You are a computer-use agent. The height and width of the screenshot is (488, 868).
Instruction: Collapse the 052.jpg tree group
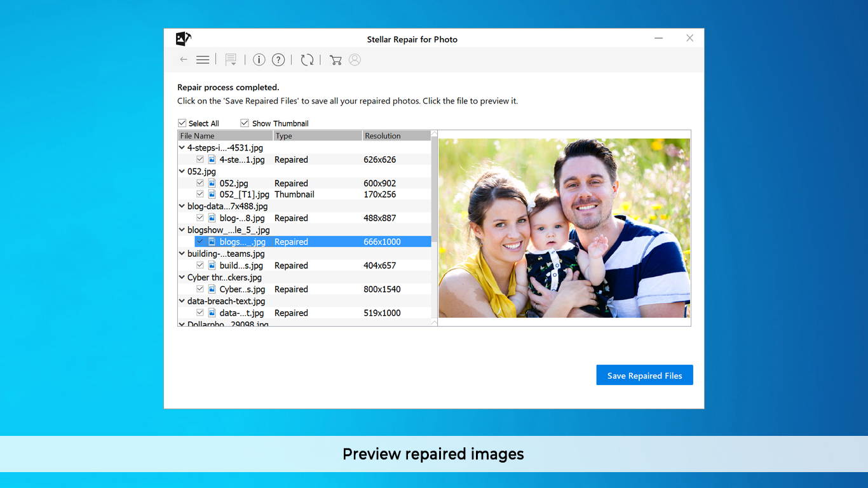[x=182, y=172]
